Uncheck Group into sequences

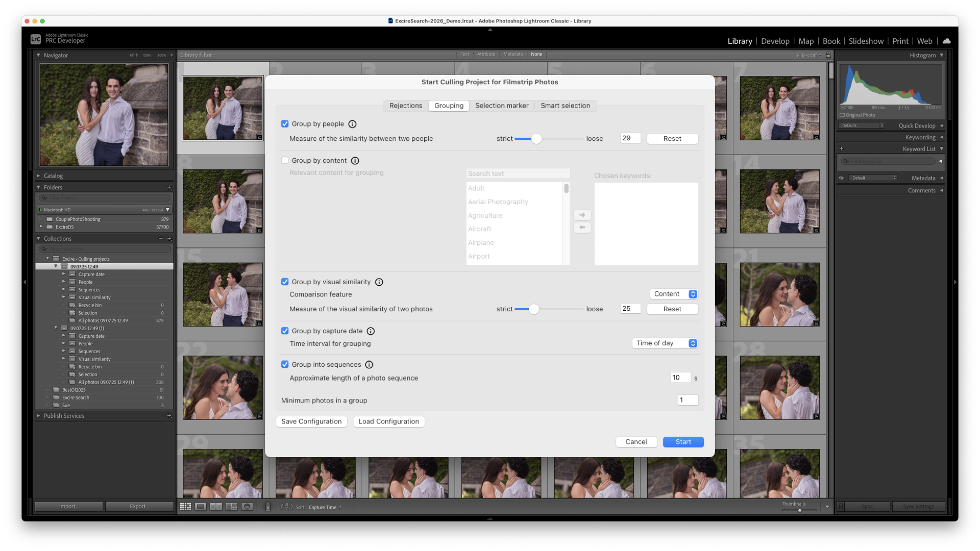(x=285, y=364)
